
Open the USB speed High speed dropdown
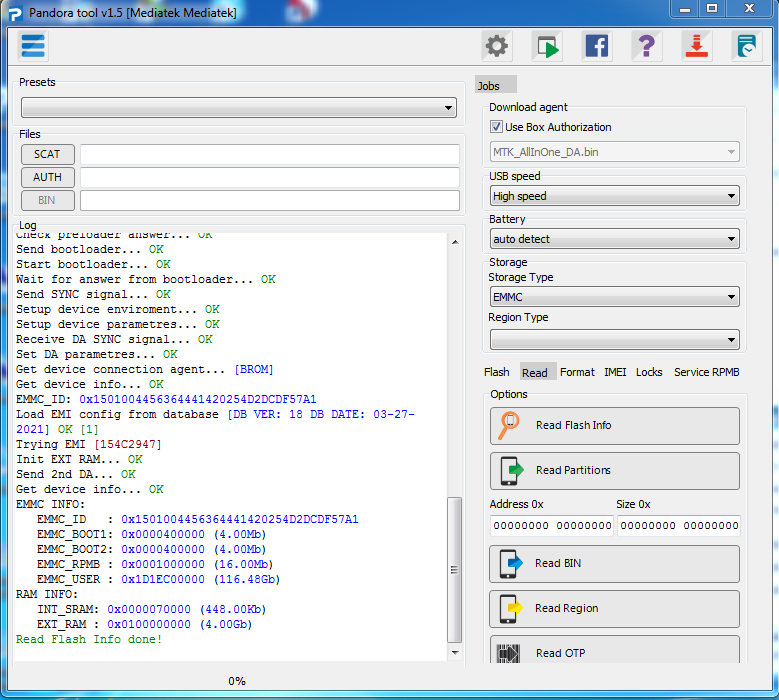(615, 196)
